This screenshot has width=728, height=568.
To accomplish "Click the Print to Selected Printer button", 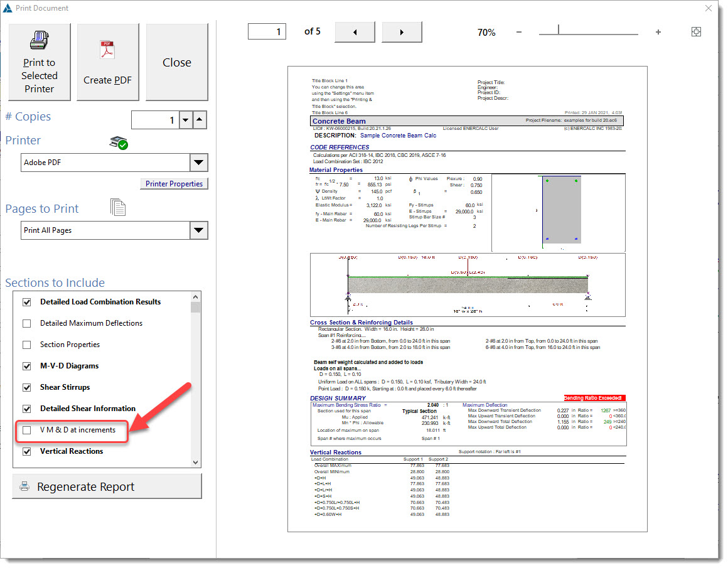I will click(x=39, y=62).
